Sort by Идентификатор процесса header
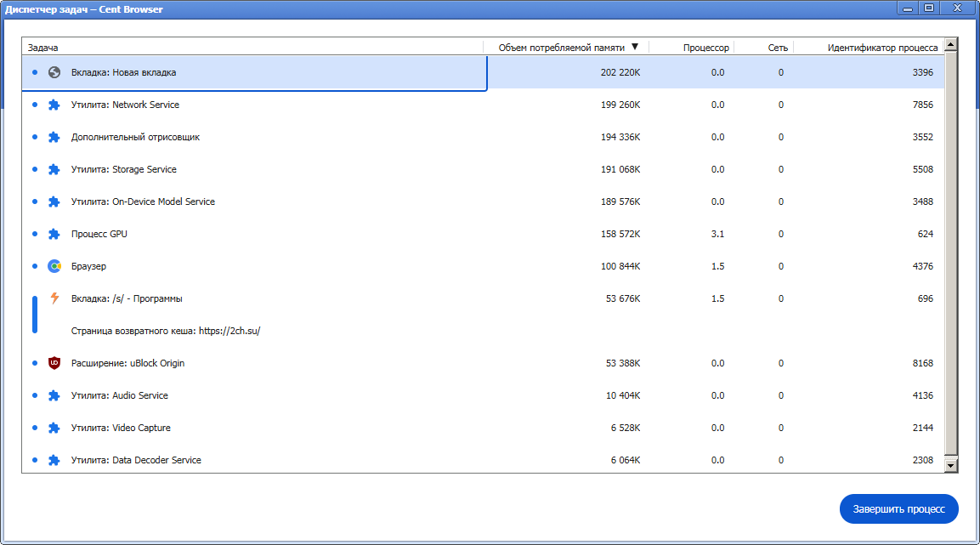This screenshot has height=545, width=980. coord(869,48)
